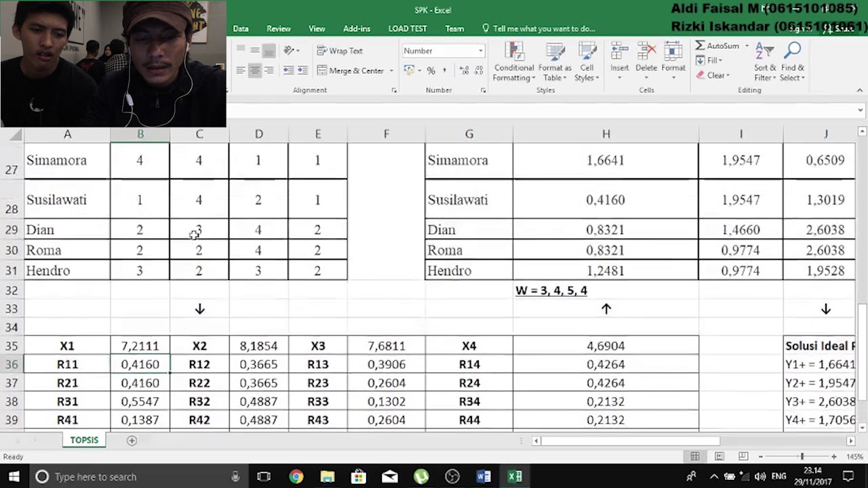Toggle Middle Align vertical alignment
The height and width of the screenshot is (488, 868).
point(255,51)
